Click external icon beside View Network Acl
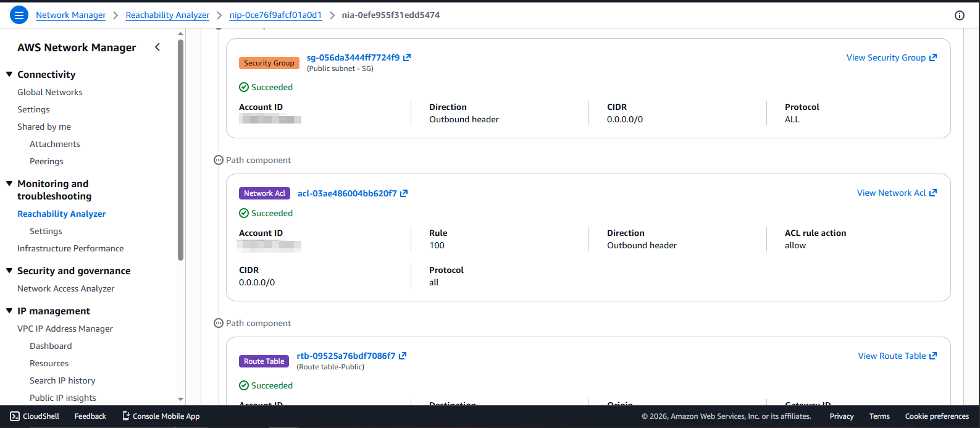 (x=933, y=193)
